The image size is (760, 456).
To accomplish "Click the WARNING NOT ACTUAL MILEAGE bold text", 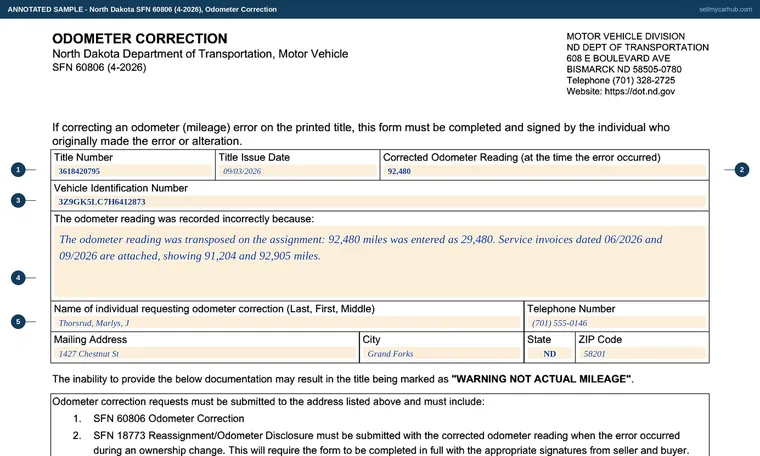I will click(x=541, y=379).
